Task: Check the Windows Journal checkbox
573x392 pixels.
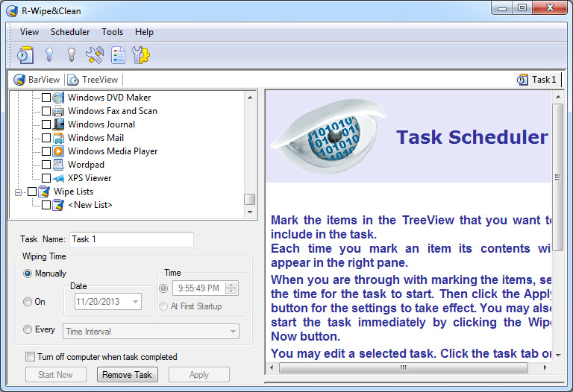Action: [46, 124]
